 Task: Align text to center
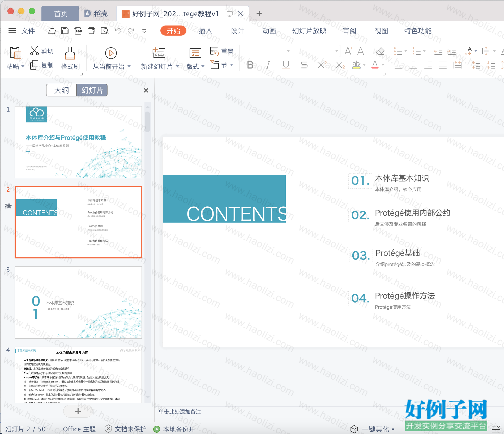click(413, 65)
